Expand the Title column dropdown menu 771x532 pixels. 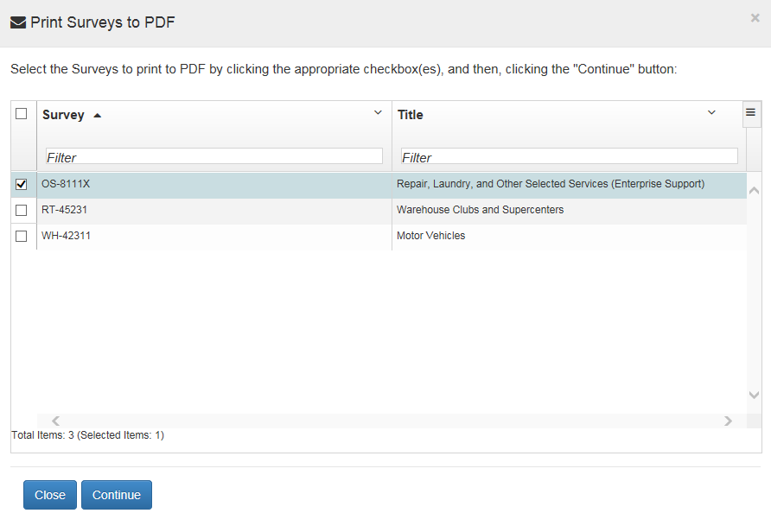coord(711,113)
